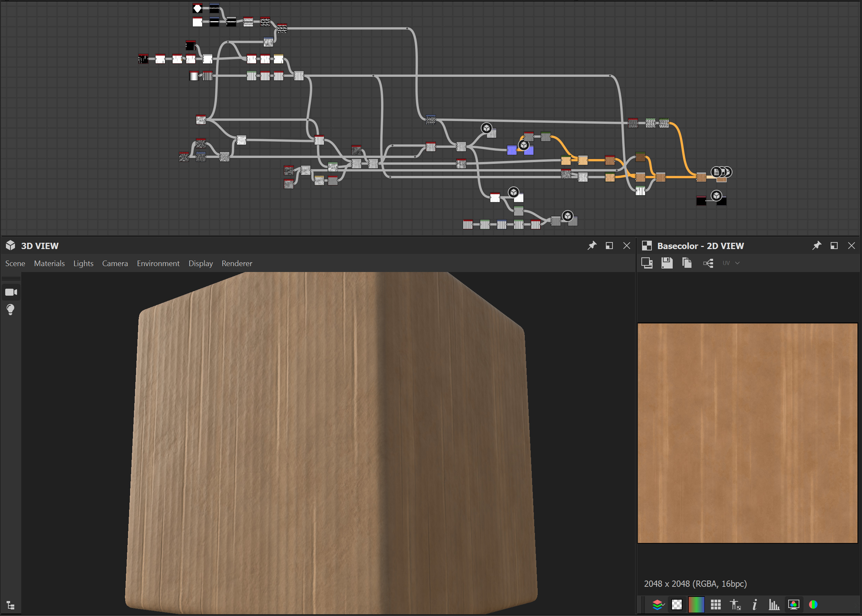Toggle the transparency checkerboard background
Viewport: 862px width, 616px height.
point(677,605)
